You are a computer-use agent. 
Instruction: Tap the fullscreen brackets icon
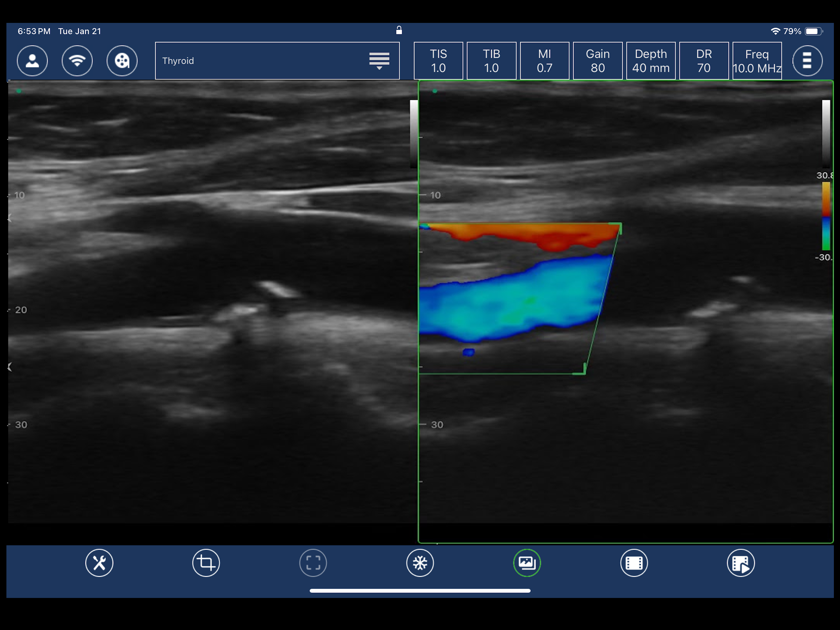(x=313, y=563)
